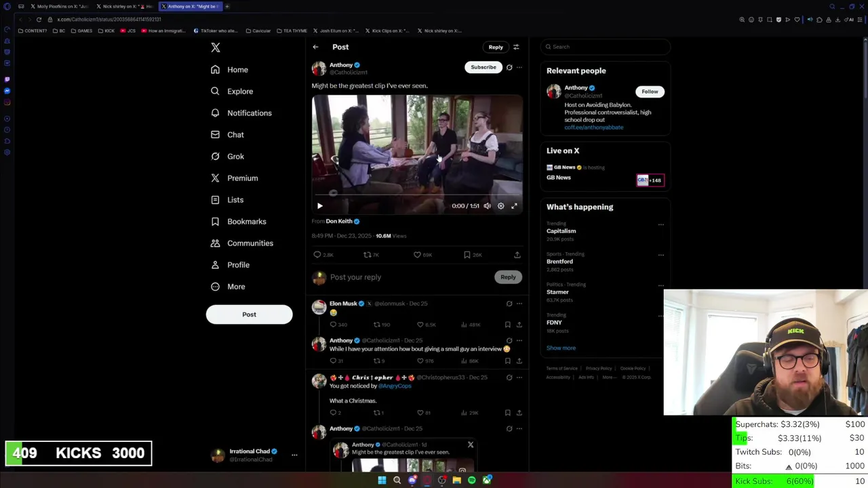Open Capitalism trending topic

561,231
